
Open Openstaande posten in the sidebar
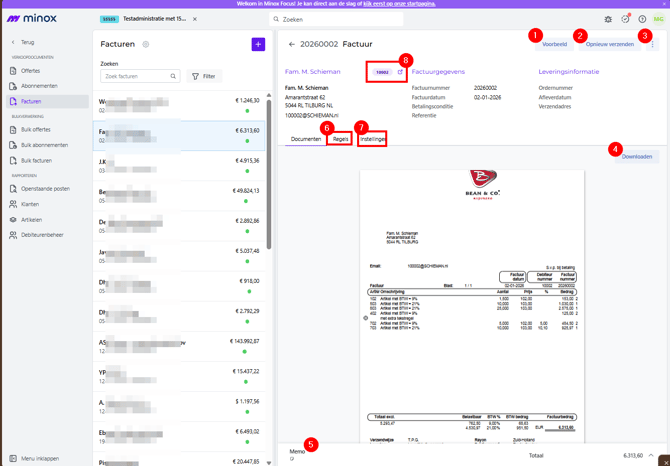coord(45,189)
